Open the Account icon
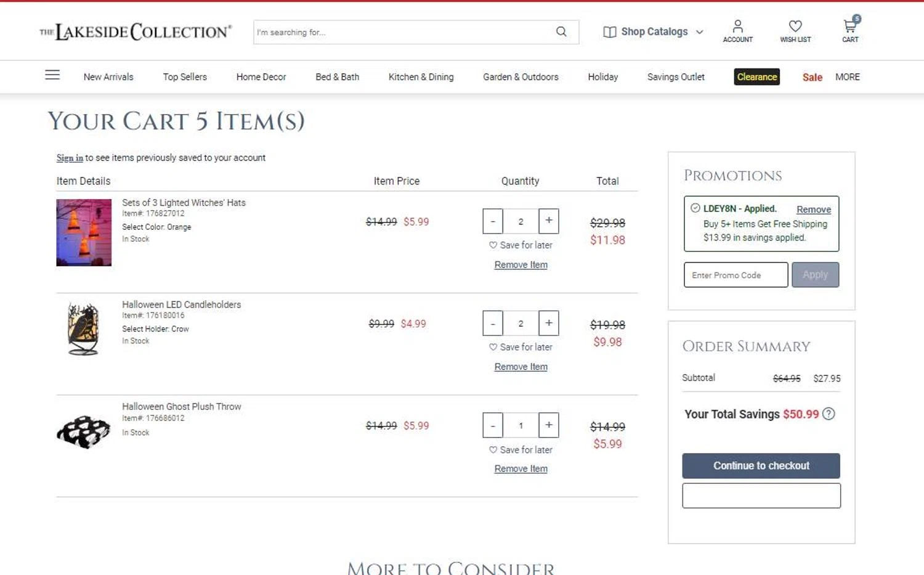Image resolution: width=924 pixels, height=575 pixels. tap(737, 31)
